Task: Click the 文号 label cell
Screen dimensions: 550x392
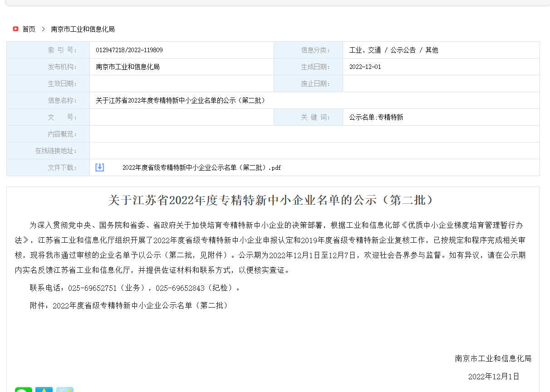Action: coord(48,117)
